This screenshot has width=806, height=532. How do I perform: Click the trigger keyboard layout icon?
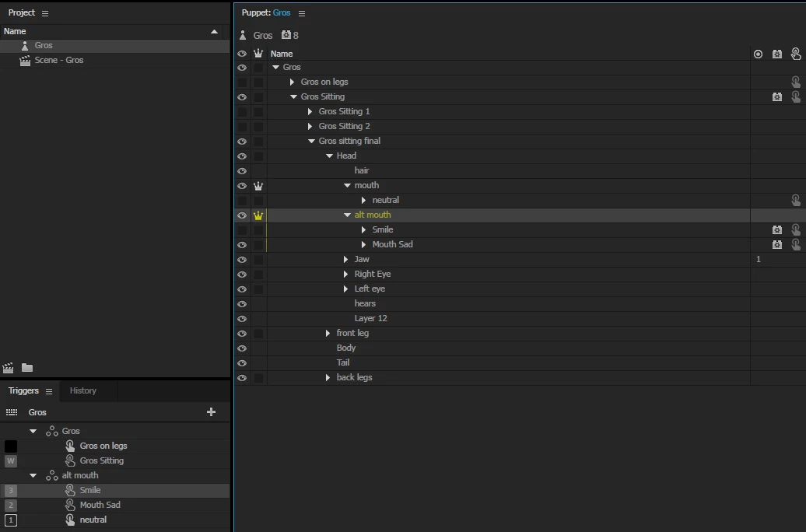(x=12, y=412)
